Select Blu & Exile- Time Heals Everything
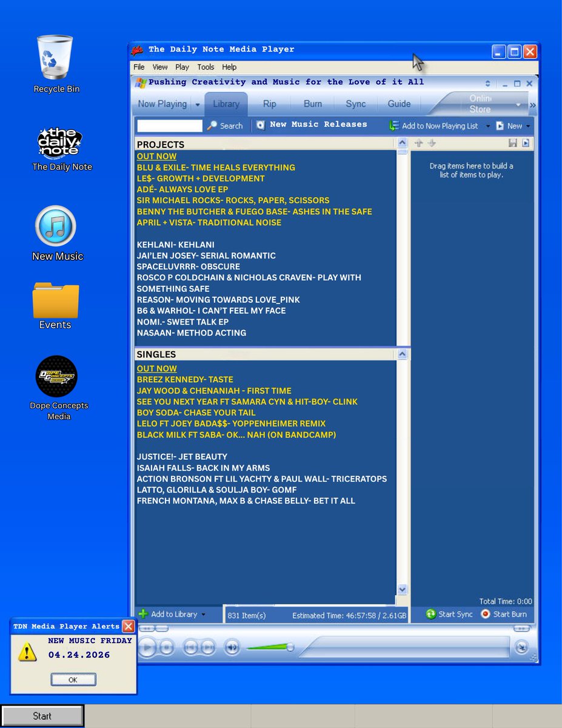 (216, 167)
